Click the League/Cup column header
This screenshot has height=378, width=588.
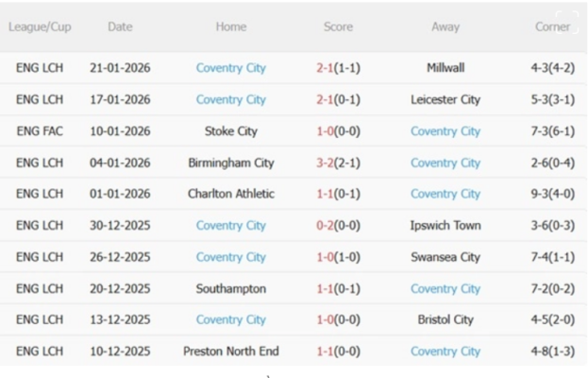[x=40, y=27]
